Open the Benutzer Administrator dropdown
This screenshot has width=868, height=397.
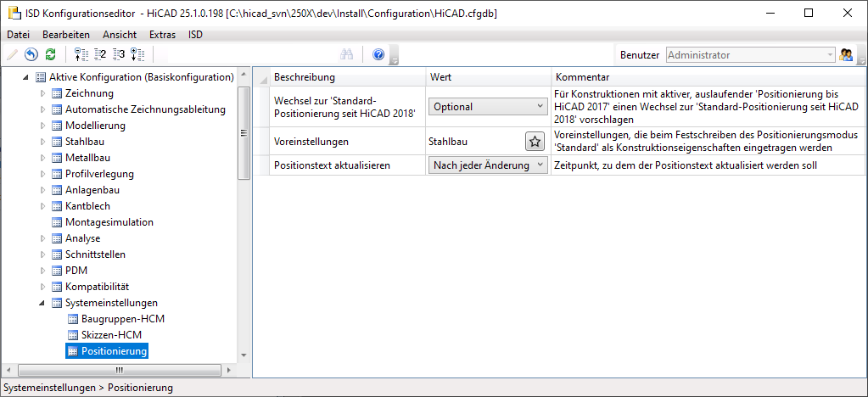click(751, 55)
